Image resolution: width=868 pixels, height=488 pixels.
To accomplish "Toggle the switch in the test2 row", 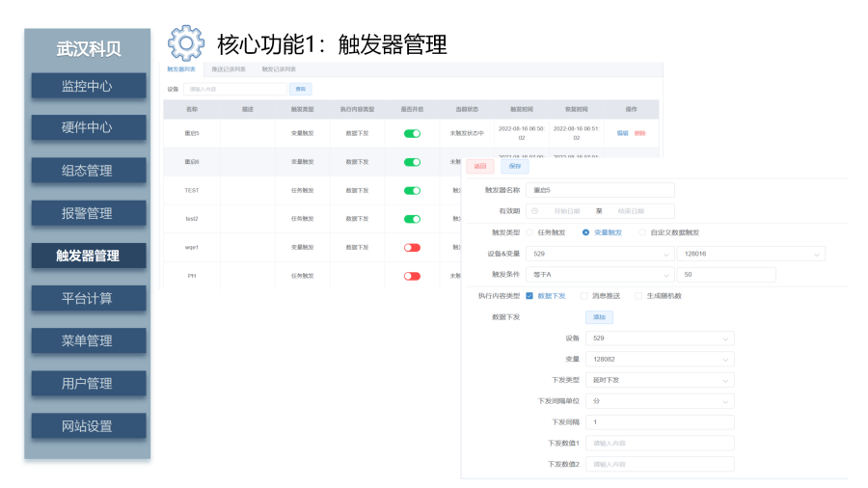I will click(412, 219).
